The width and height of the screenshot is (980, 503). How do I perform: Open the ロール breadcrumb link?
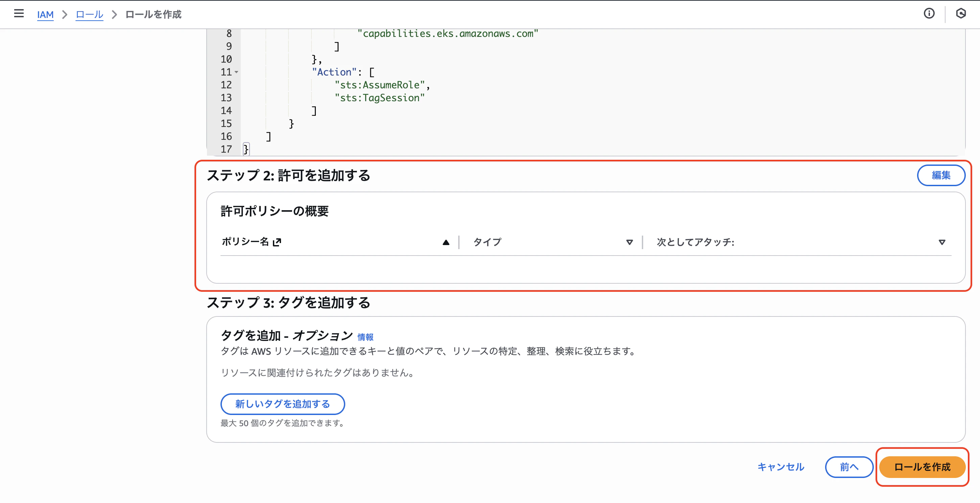[x=89, y=15]
